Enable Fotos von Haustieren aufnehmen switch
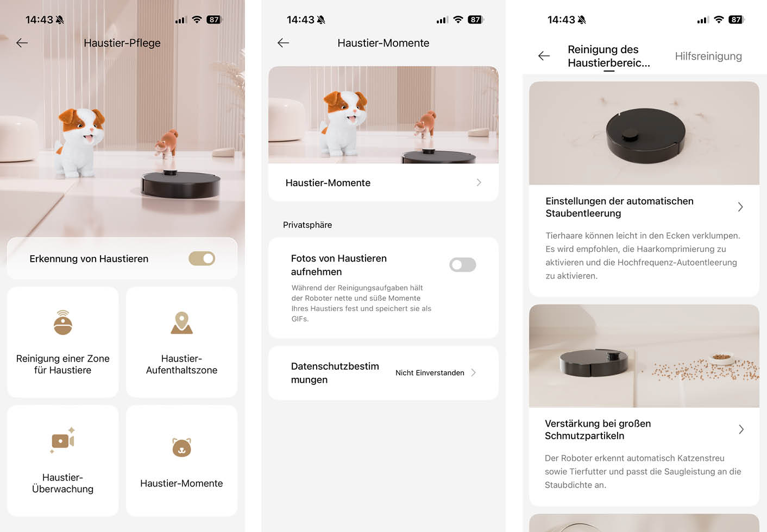This screenshot has width=767, height=532. click(462, 265)
